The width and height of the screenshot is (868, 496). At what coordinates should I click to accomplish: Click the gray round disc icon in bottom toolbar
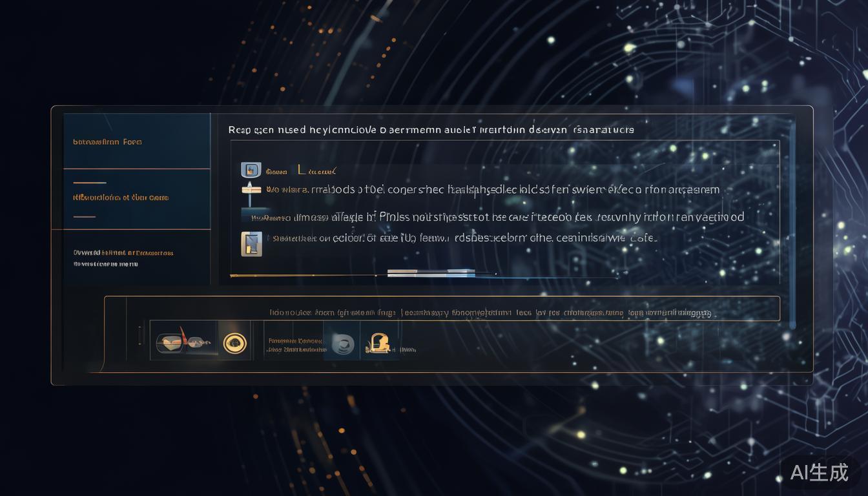point(342,344)
